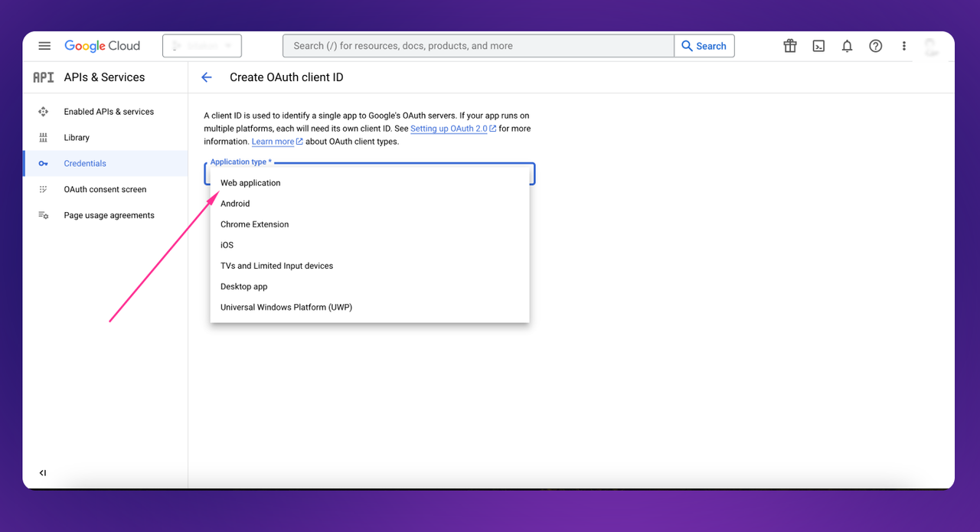This screenshot has height=532, width=980.
Task: Select Universal Windows Platform (UWP)
Action: 370,307
